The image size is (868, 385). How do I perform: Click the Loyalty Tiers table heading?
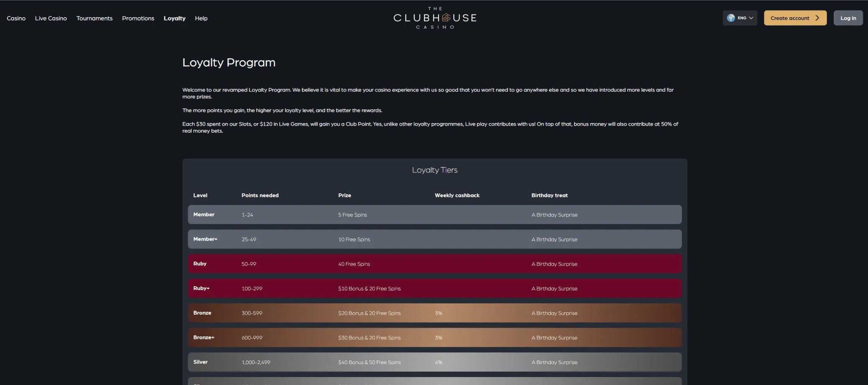click(434, 170)
